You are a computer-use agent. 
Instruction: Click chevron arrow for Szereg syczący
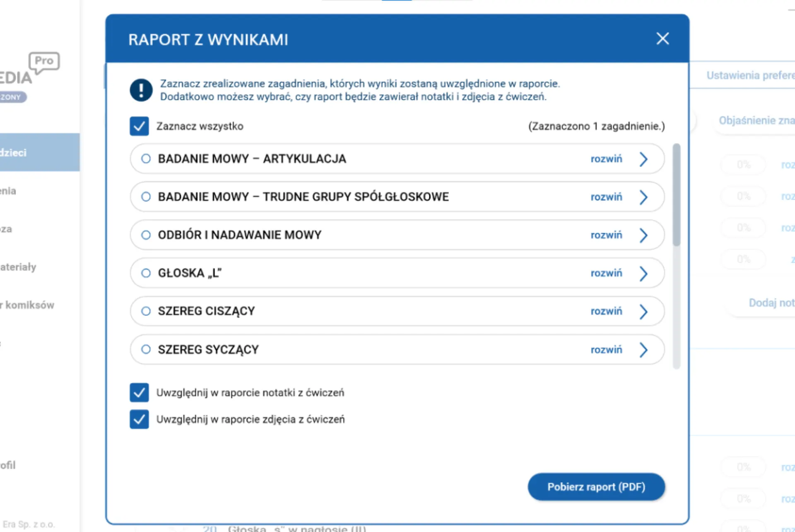coord(643,350)
